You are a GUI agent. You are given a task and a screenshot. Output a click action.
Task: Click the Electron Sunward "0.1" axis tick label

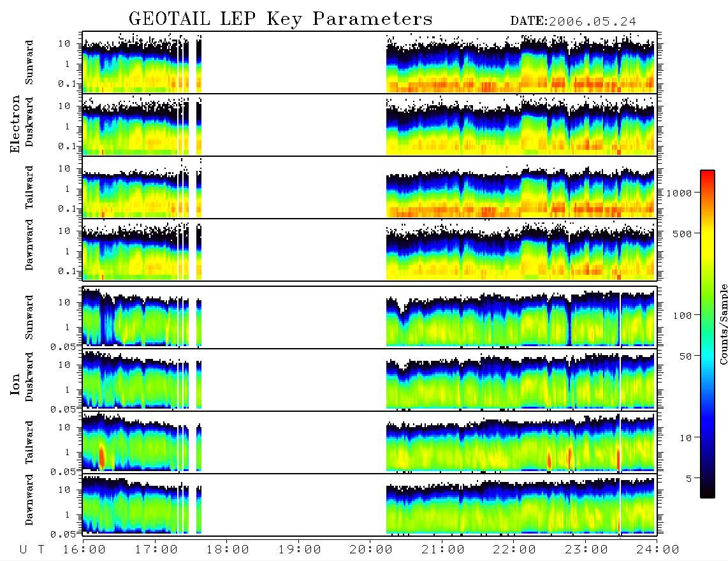69,84
